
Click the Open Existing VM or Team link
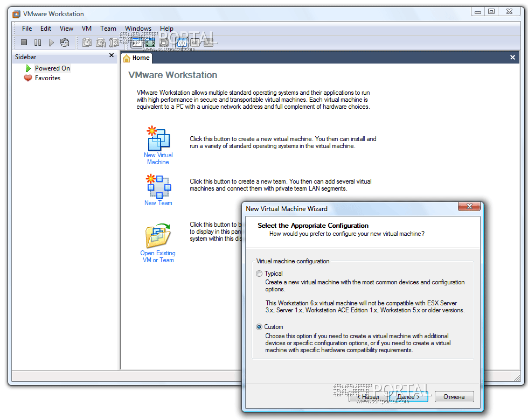point(158,256)
